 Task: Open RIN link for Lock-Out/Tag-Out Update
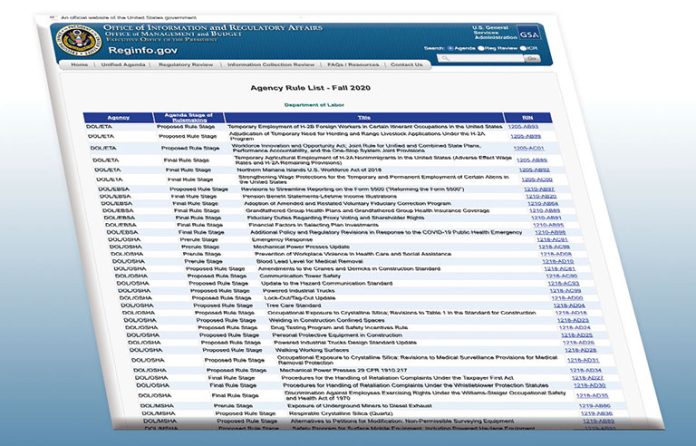[x=567, y=298]
